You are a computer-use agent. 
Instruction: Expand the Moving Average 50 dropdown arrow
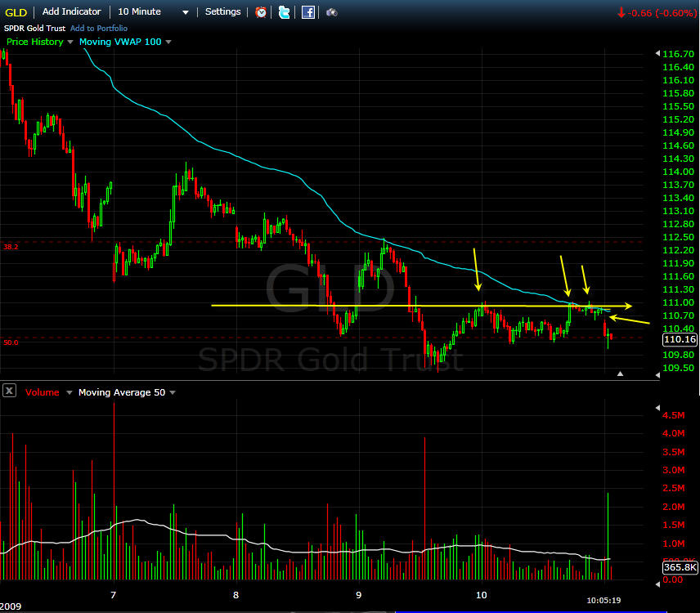173,392
